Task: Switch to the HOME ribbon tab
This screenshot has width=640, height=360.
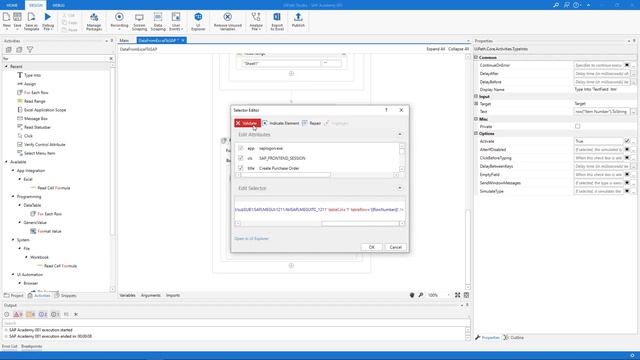Action: [x=12, y=5]
